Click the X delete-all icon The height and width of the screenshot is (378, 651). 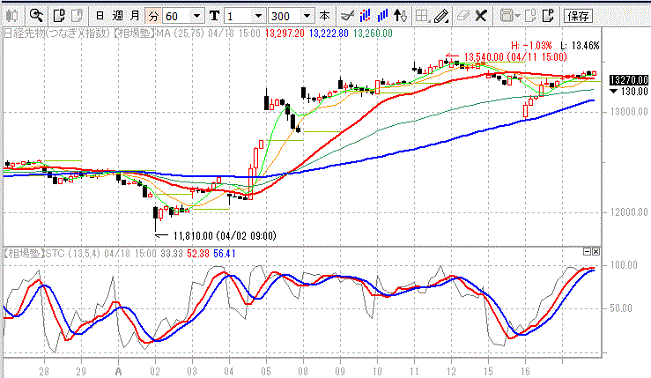(481, 16)
